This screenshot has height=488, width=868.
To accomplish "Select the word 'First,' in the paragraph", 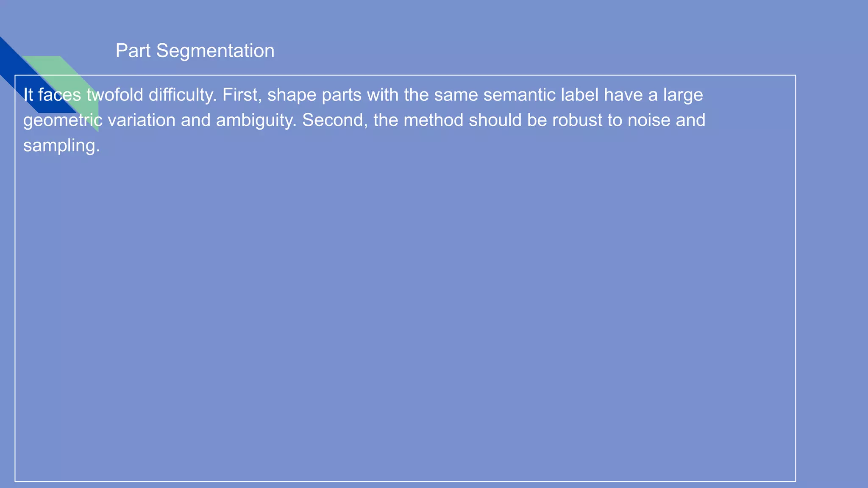I will pyautogui.click(x=242, y=95).
